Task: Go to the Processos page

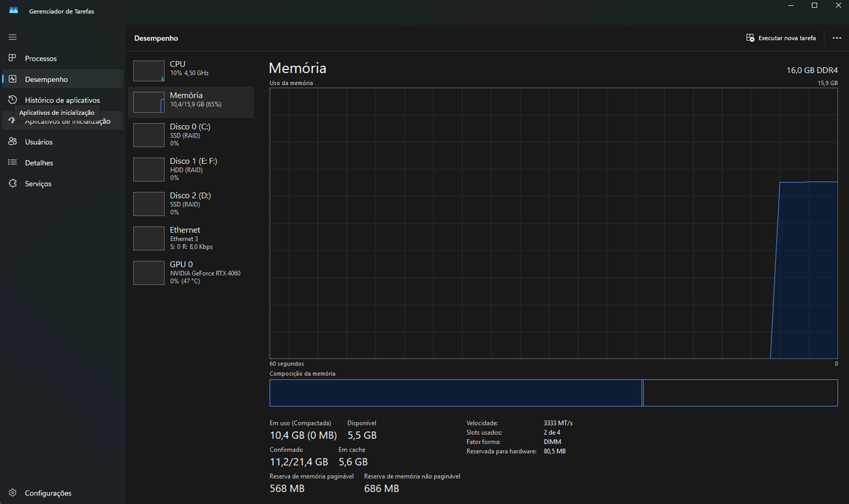Action: click(63, 59)
